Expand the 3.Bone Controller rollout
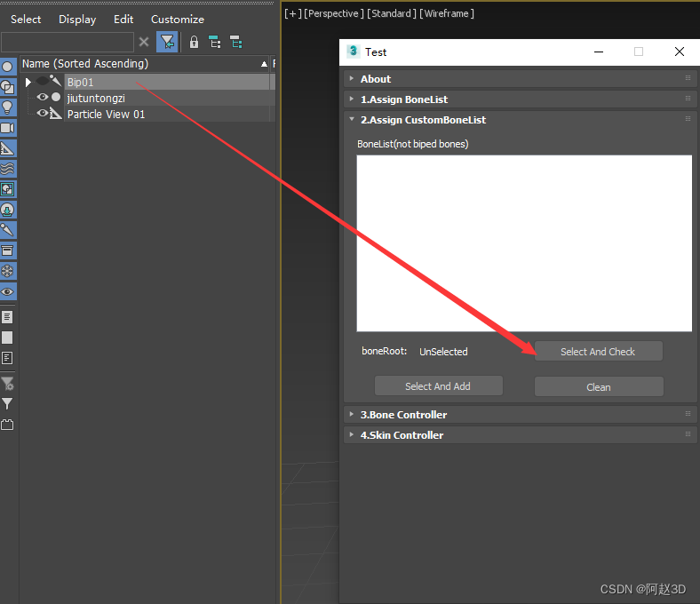700x604 pixels. click(352, 414)
